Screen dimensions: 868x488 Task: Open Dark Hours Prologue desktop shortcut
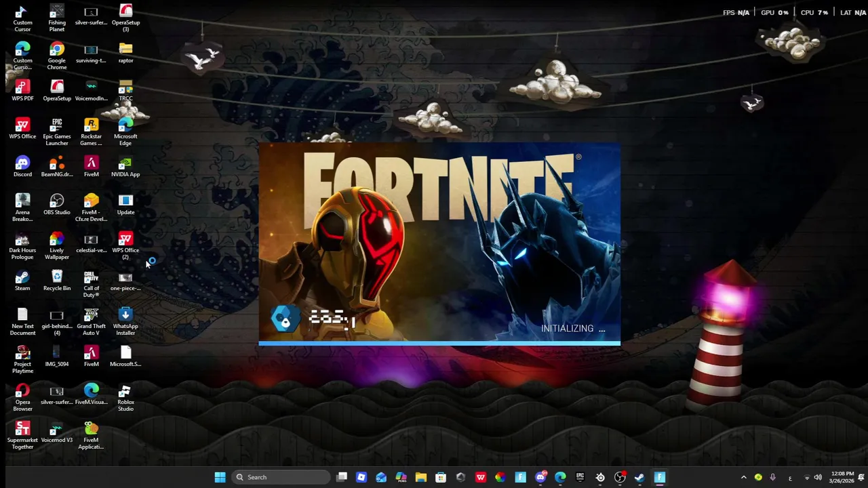tap(22, 246)
